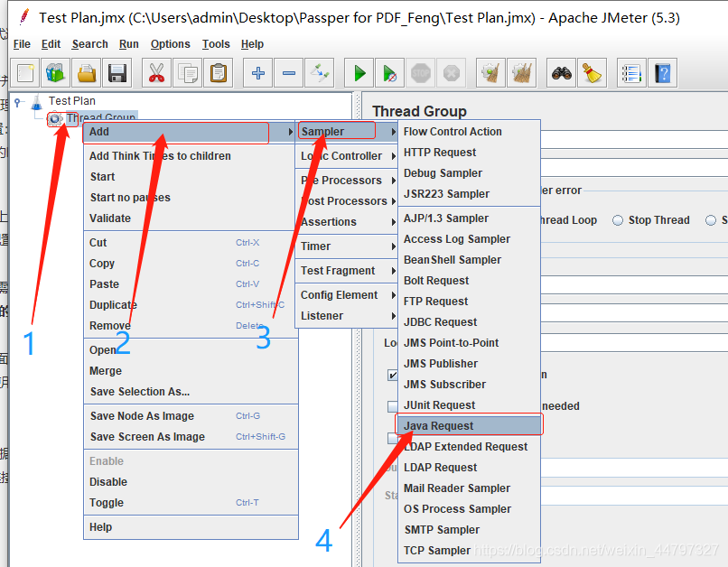
Task: Expand the Config Element submenu
Action: pos(346,294)
